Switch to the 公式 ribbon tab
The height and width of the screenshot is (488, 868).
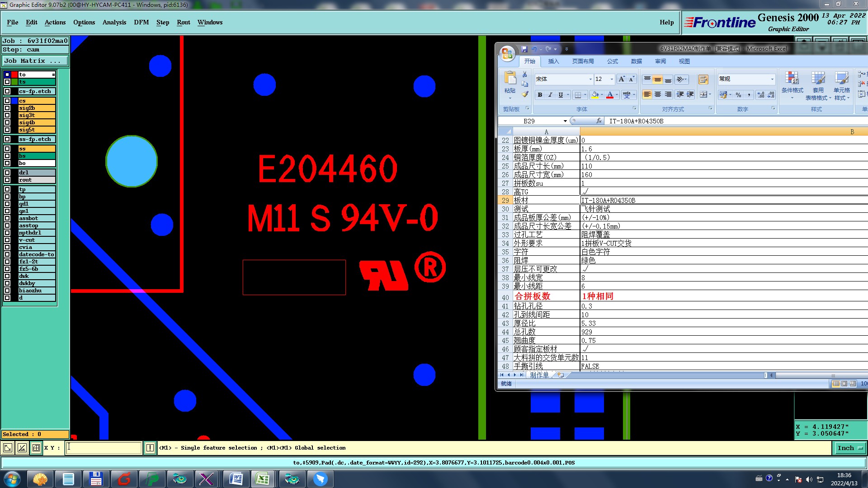(x=613, y=61)
